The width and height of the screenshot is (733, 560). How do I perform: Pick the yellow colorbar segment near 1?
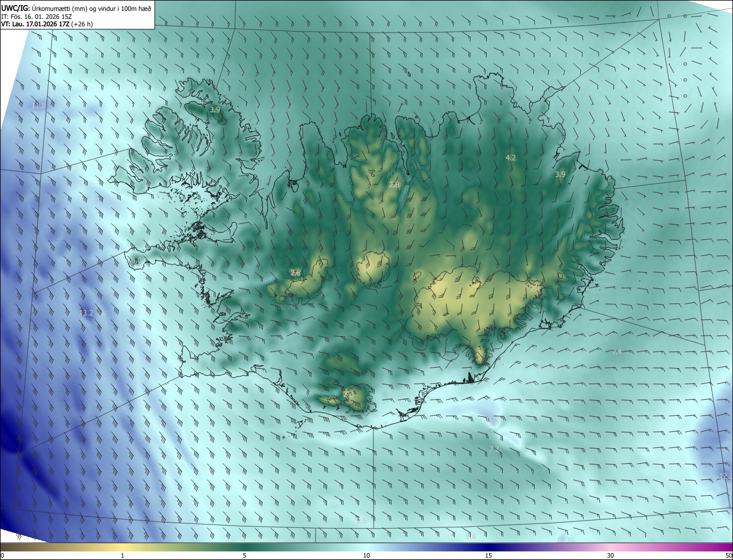click(x=123, y=547)
